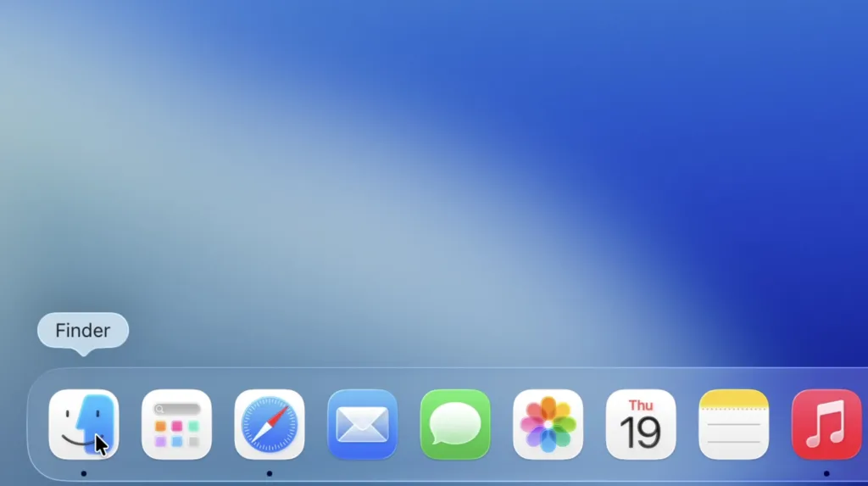The image size is (868, 486).
Task: Open Notes yellow notepad icon
Action: point(734,424)
